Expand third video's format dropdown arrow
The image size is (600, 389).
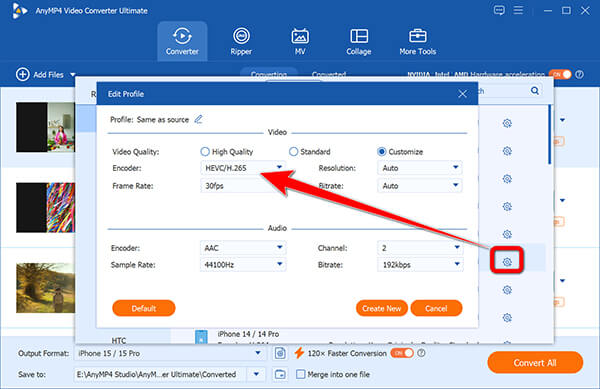point(562,281)
